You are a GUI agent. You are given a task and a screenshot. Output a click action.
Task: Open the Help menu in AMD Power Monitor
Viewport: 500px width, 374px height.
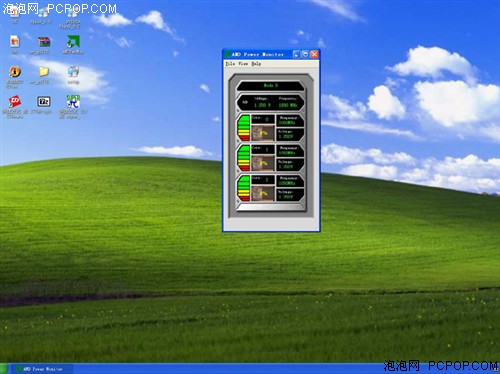tap(256, 63)
